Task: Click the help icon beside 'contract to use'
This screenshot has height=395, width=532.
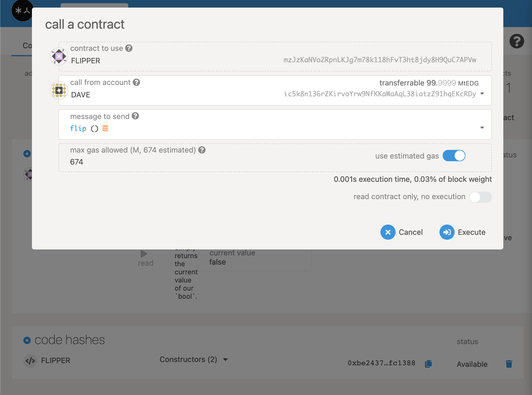Action: coord(129,48)
